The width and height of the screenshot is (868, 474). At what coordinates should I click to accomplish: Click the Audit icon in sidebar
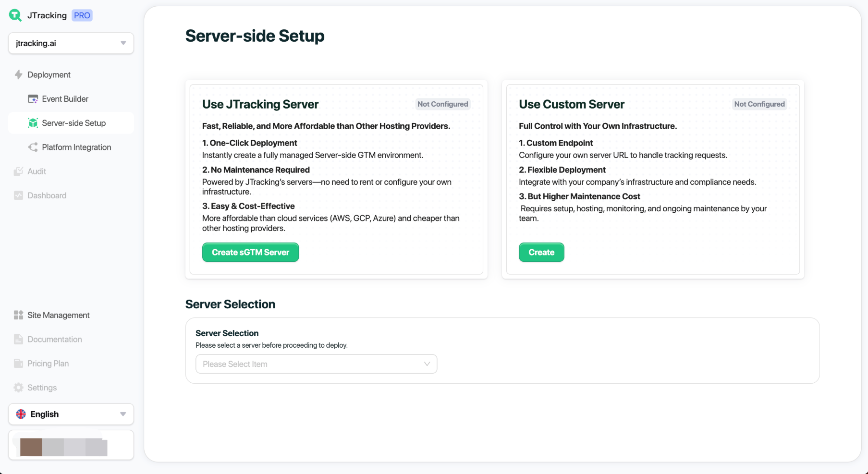point(19,171)
